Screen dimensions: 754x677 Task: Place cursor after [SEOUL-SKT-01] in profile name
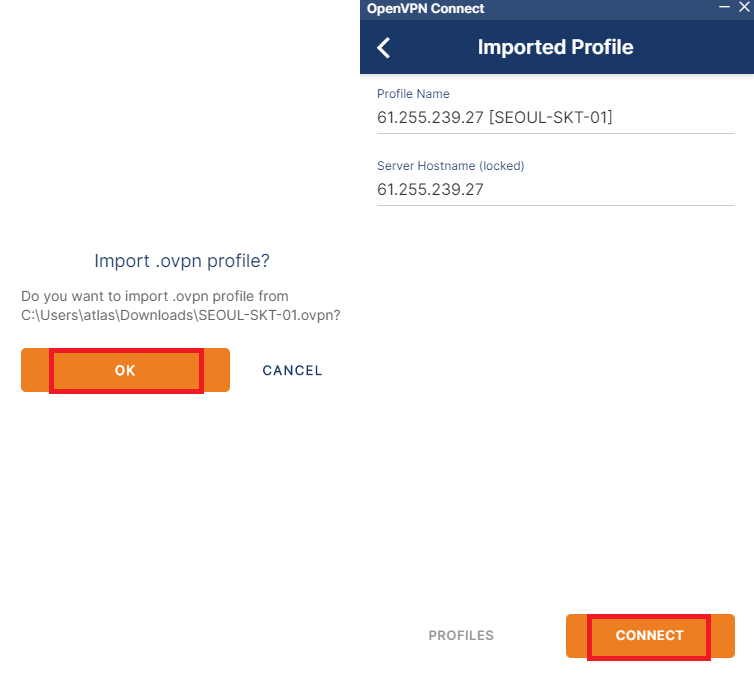tap(614, 117)
